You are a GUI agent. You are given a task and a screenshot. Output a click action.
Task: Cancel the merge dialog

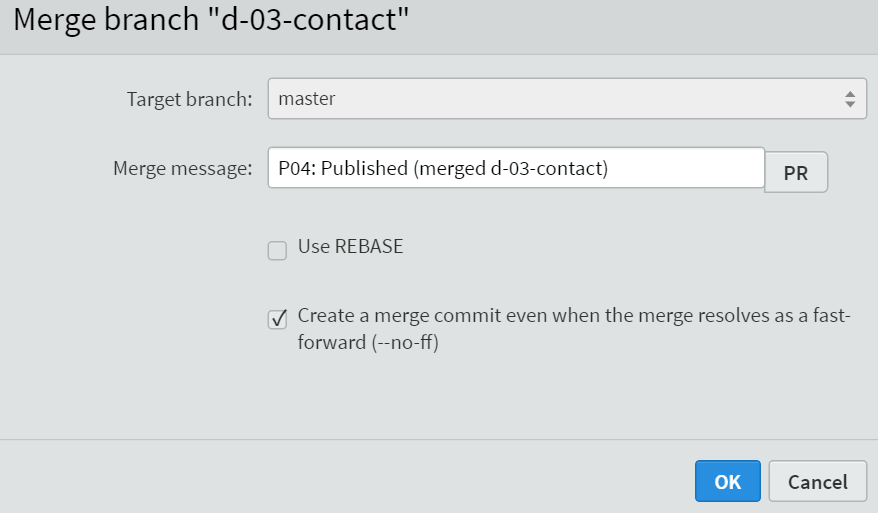(818, 481)
